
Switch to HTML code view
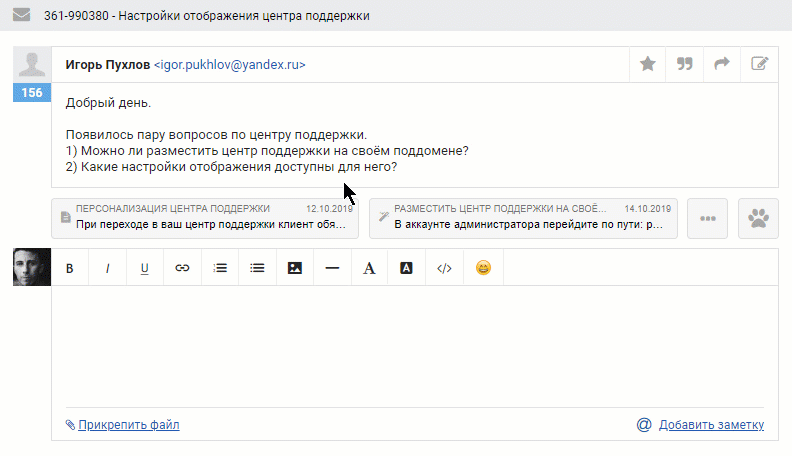point(444,268)
